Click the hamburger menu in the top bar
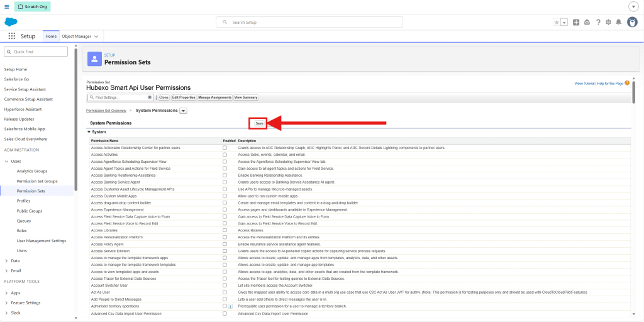Screen dimensions: 644x322 coord(7,7)
